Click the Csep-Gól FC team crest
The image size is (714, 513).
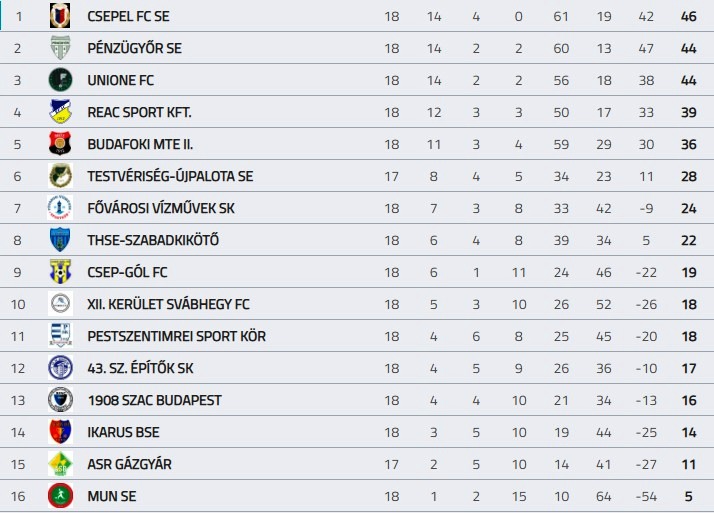click(x=60, y=272)
